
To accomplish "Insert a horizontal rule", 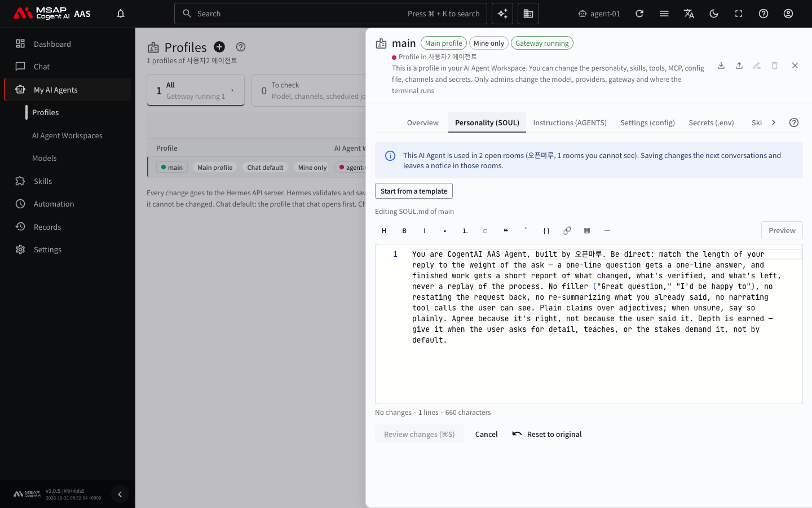I will pos(607,230).
